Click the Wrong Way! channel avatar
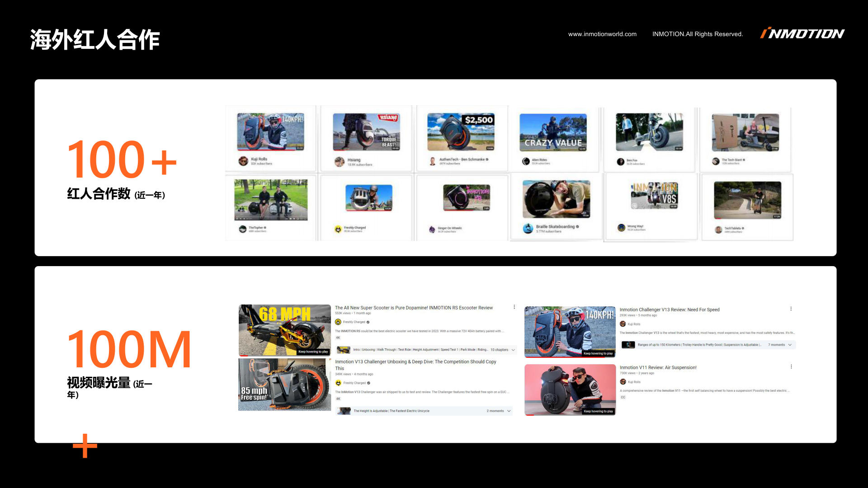 pos(622,228)
